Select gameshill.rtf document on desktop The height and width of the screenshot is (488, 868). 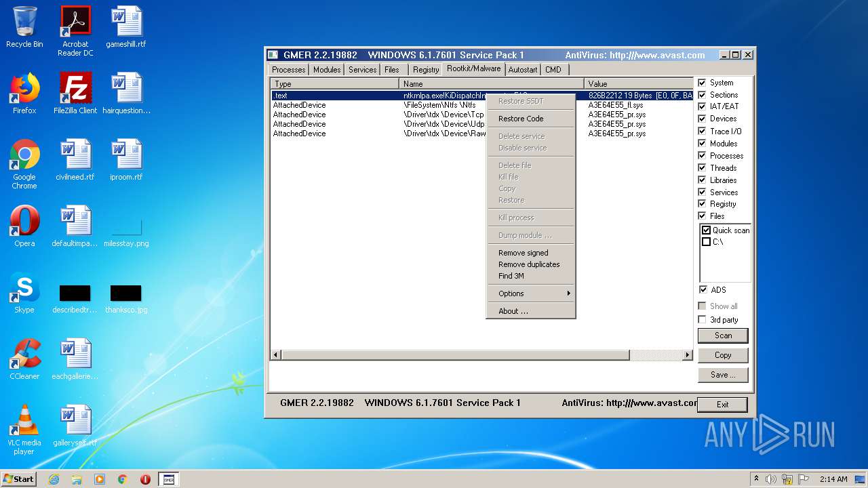[126, 27]
